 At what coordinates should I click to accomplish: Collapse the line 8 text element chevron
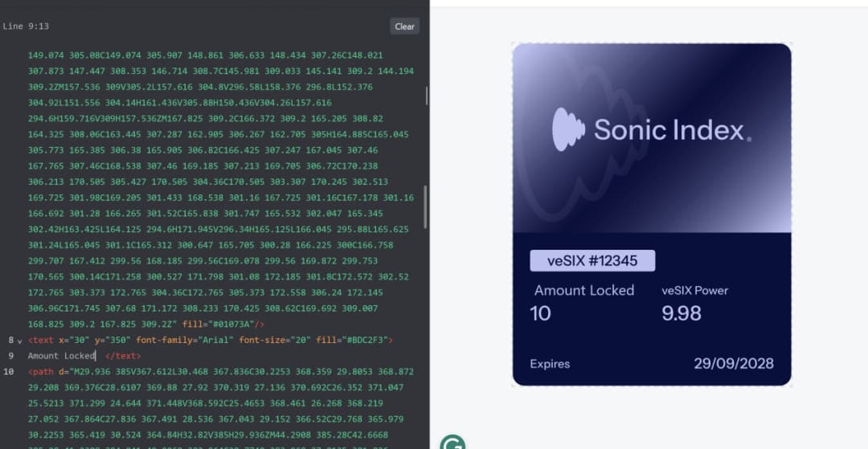click(20, 341)
